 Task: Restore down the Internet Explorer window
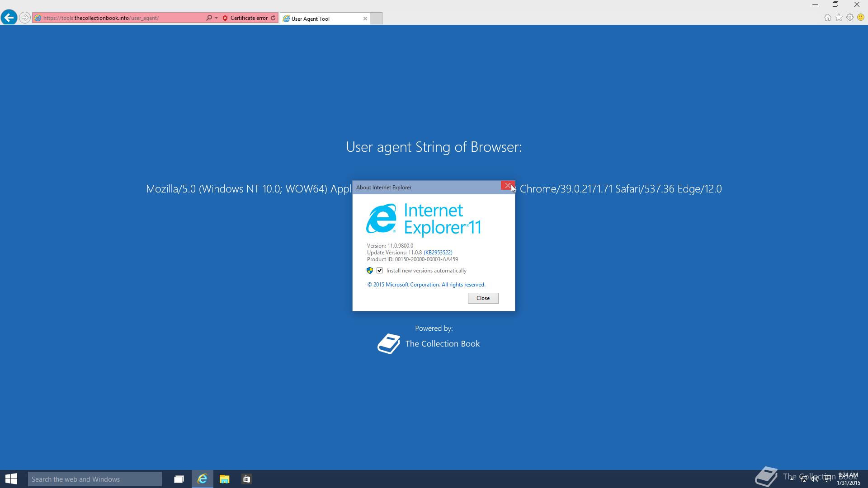point(835,5)
